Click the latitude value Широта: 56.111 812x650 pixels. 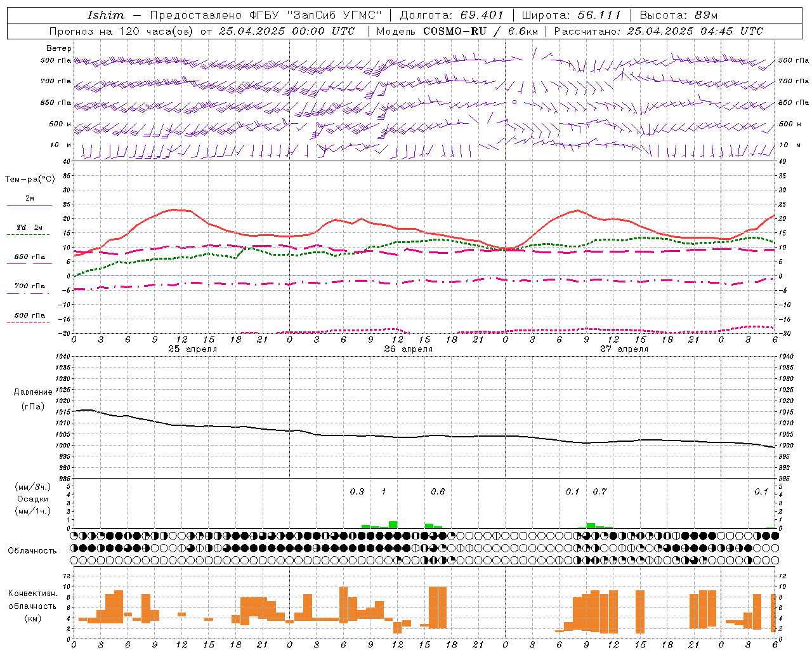pos(572,15)
